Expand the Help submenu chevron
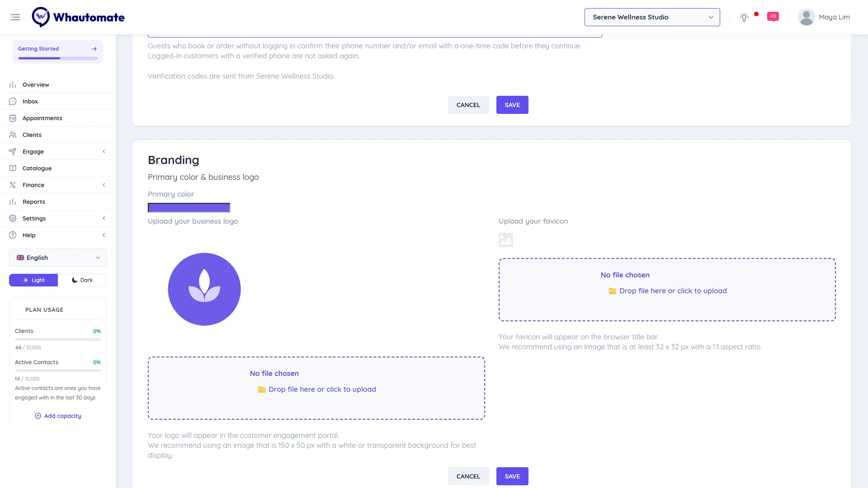This screenshot has height=488, width=868. (104, 235)
